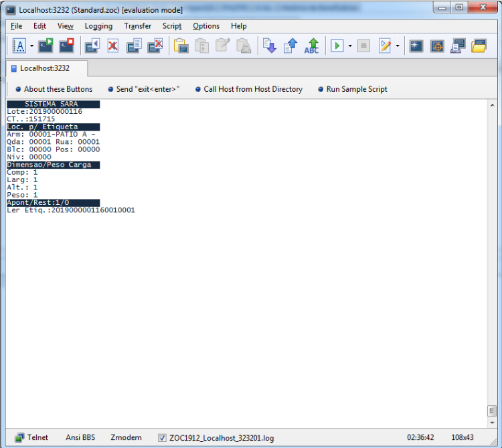Click the Zmodem protocol status entry
The height and width of the screenshot is (448, 502).
pos(126,437)
